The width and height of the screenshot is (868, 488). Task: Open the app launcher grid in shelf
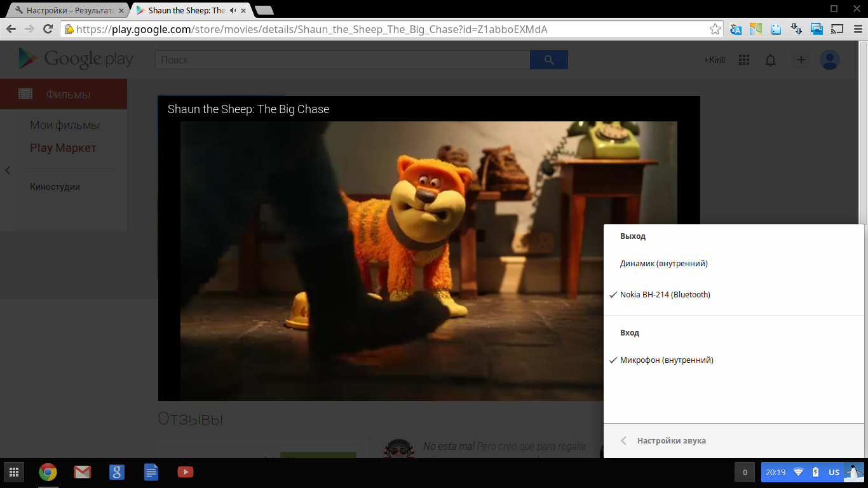click(x=13, y=472)
